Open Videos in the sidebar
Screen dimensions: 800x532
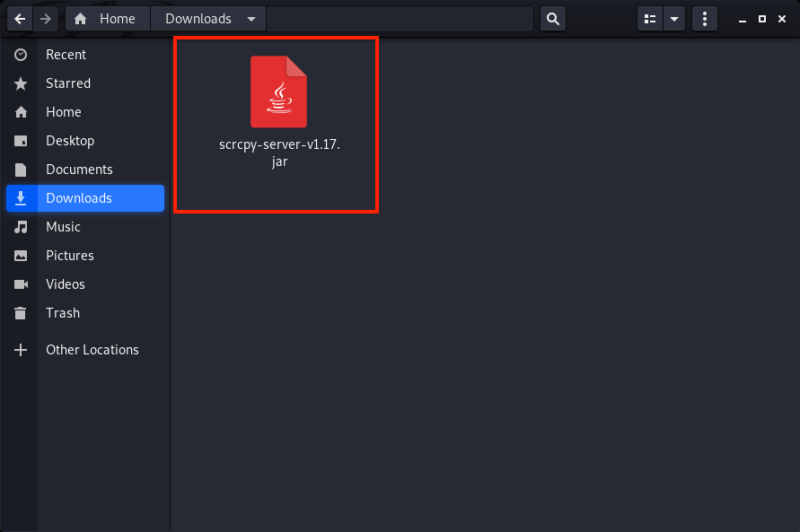[85, 283]
